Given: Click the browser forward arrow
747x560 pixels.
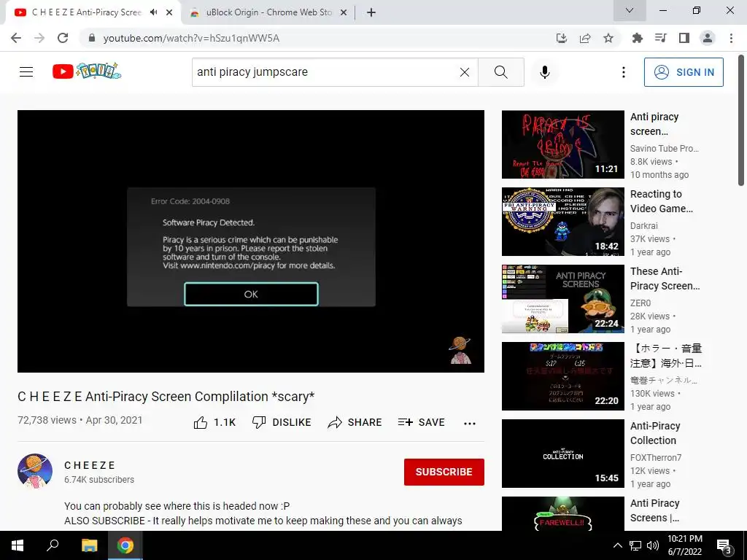Looking at the screenshot, I should (x=39, y=38).
